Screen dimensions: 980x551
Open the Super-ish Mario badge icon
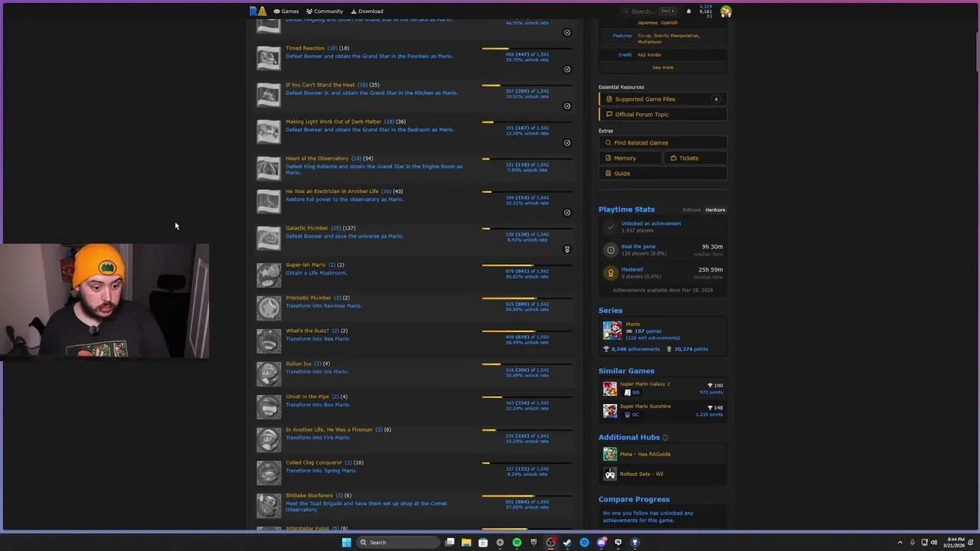pos(268,275)
